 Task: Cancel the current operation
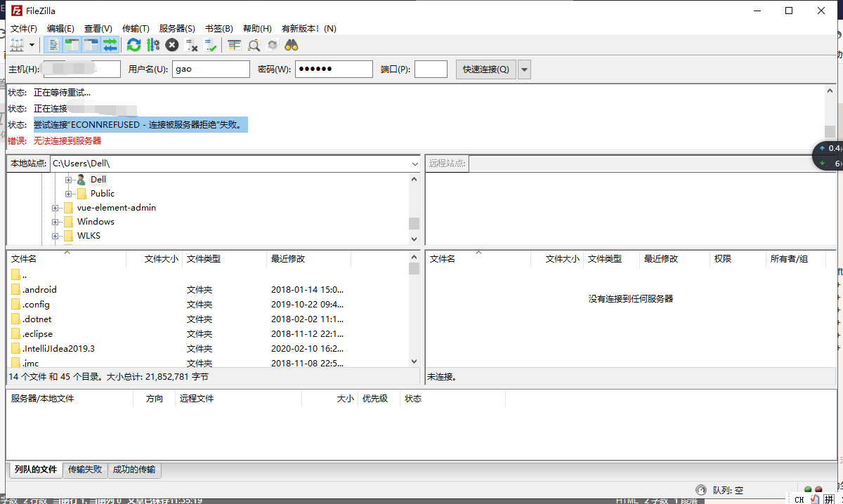pyautogui.click(x=172, y=45)
